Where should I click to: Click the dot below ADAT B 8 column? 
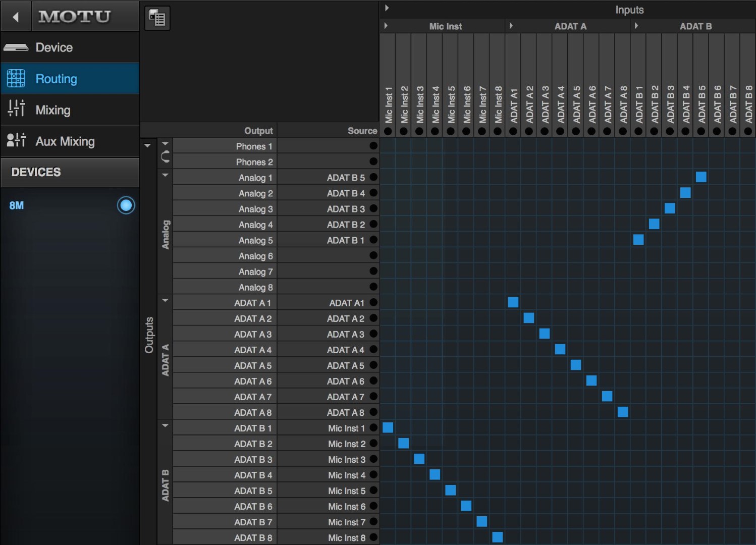(x=748, y=131)
